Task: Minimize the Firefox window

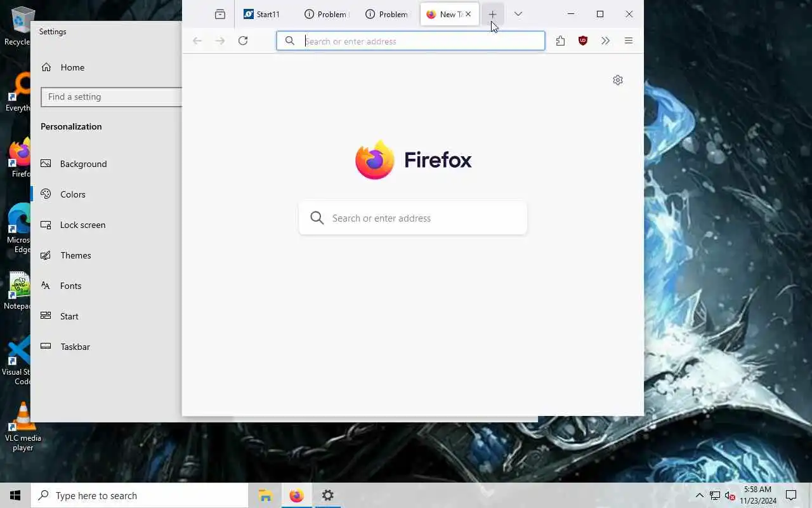Action: click(x=571, y=14)
